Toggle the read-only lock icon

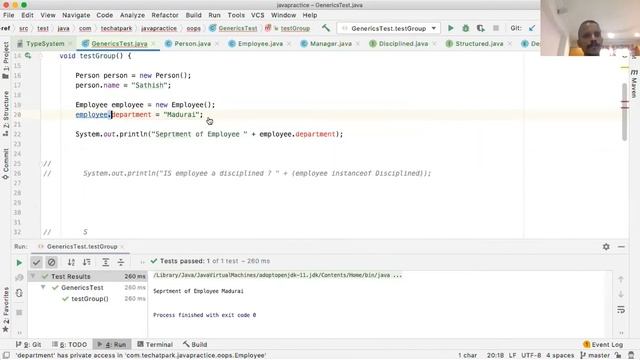[618, 356]
